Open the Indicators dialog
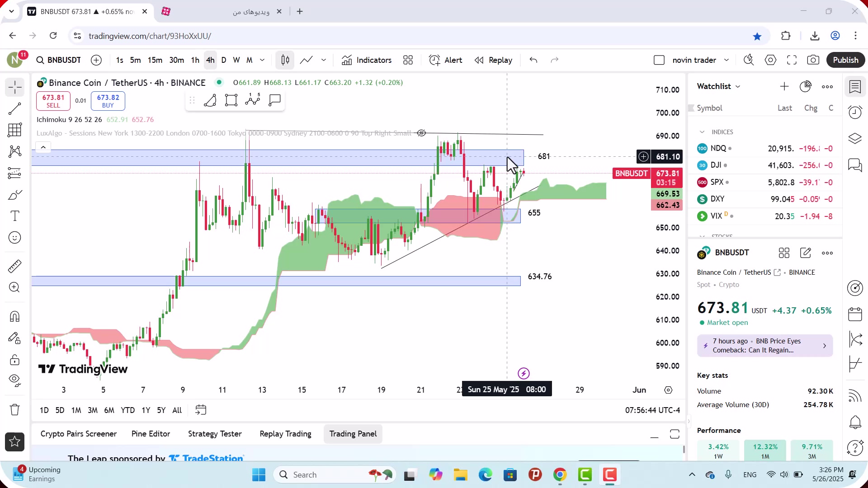Viewport: 868px width, 488px height. [367, 60]
